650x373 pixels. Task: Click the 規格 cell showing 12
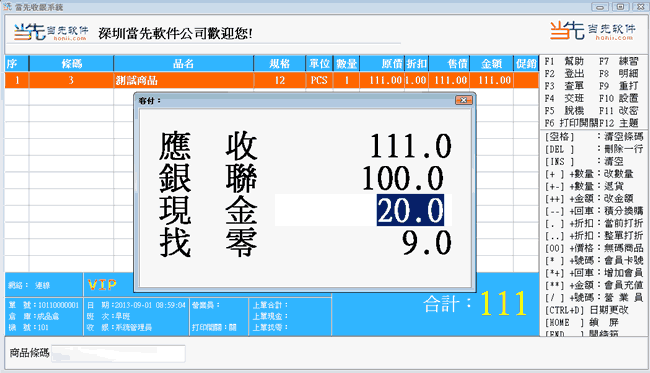(280, 80)
